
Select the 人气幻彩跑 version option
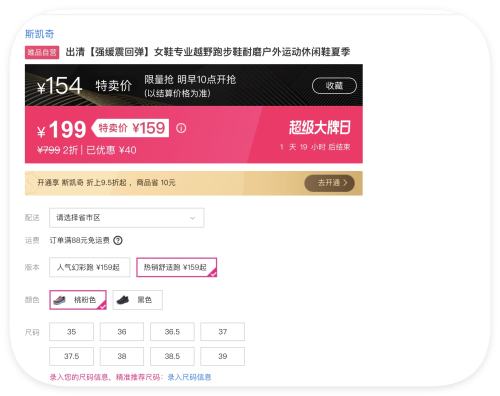tap(90, 267)
